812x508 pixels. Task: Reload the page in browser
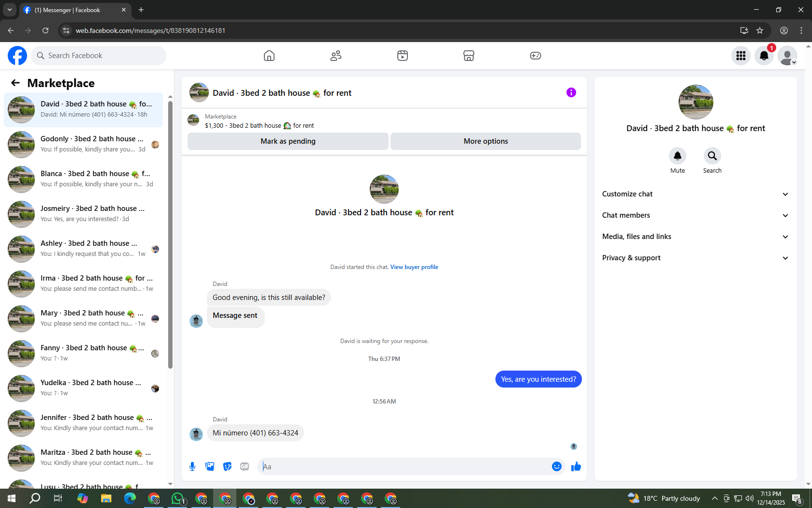(x=45, y=30)
